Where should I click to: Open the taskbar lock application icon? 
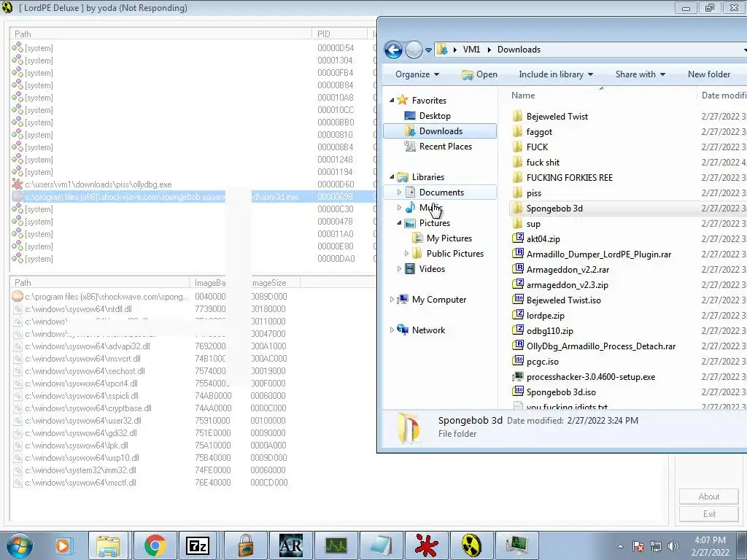pyautogui.click(x=245, y=545)
